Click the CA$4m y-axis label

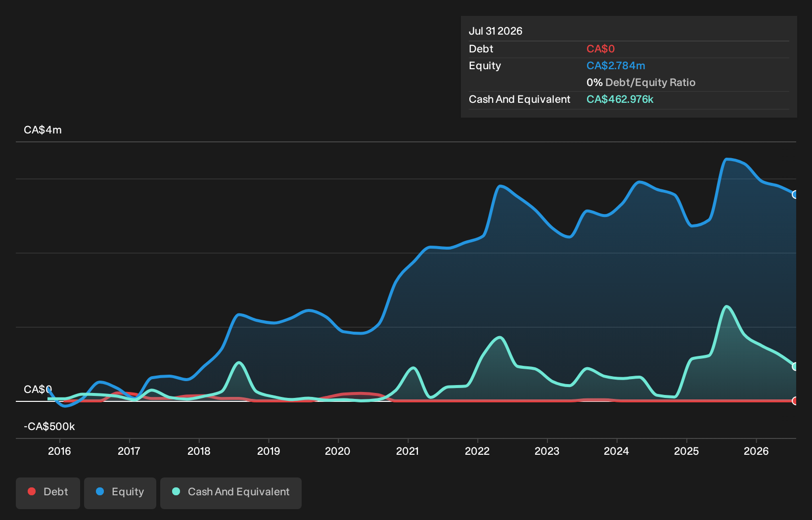[x=43, y=130]
